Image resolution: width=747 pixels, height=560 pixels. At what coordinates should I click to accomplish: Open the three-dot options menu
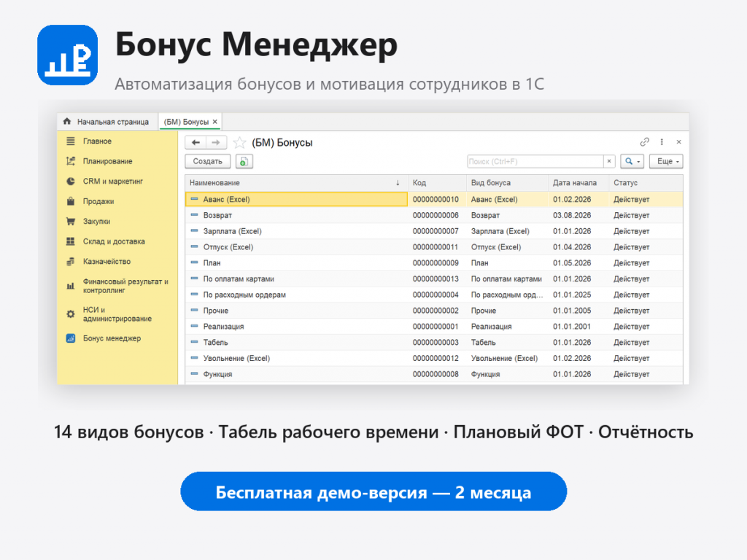[x=662, y=142]
